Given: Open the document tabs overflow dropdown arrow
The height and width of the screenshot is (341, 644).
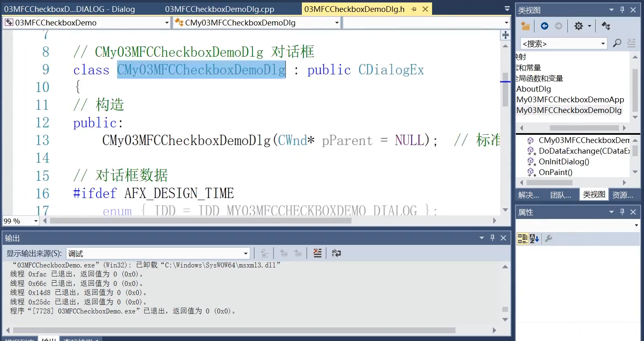Looking at the screenshot, I should point(507,9).
